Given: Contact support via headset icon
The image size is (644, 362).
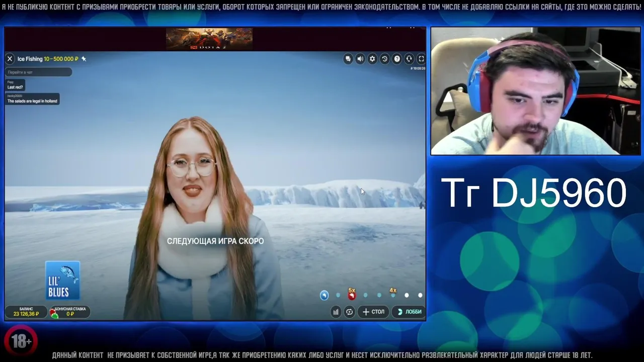Looking at the screenshot, I should 409,59.
